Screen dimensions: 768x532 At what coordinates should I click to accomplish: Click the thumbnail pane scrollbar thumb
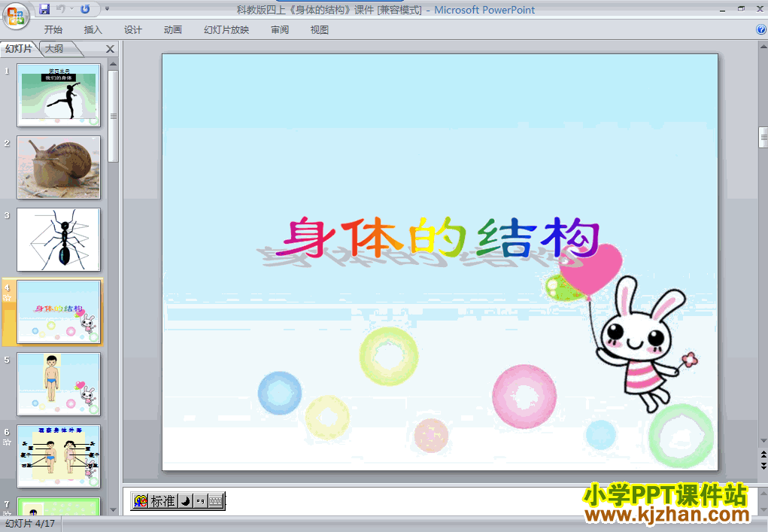[113, 116]
